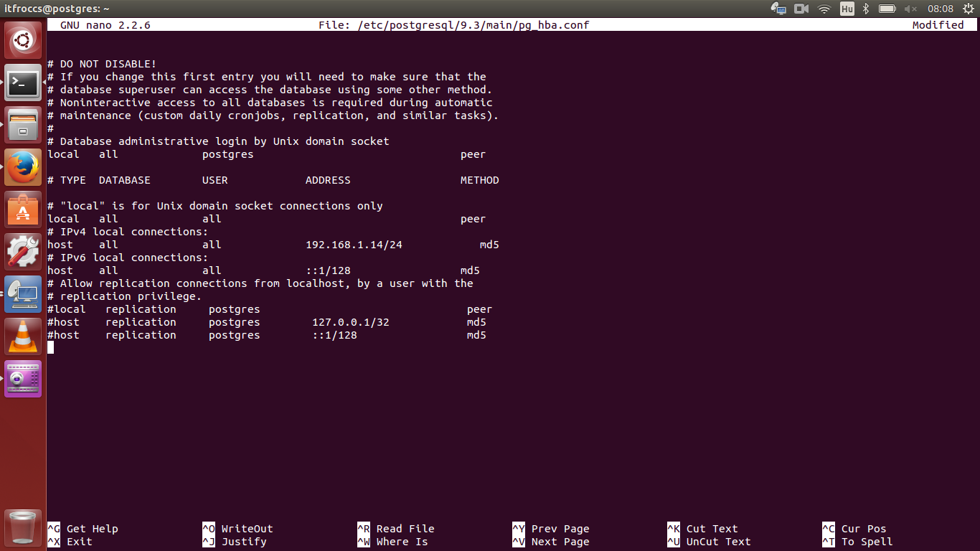
Task: Launch VLC media player
Action: [x=23, y=335]
